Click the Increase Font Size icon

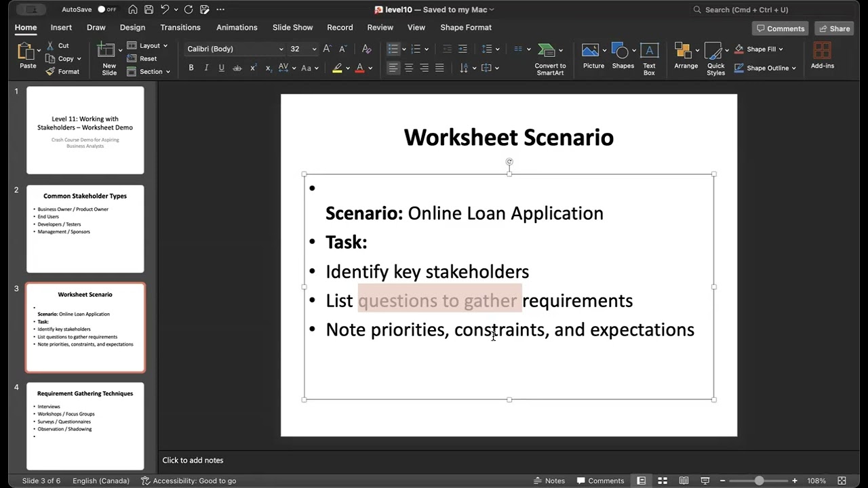(x=328, y=49)
